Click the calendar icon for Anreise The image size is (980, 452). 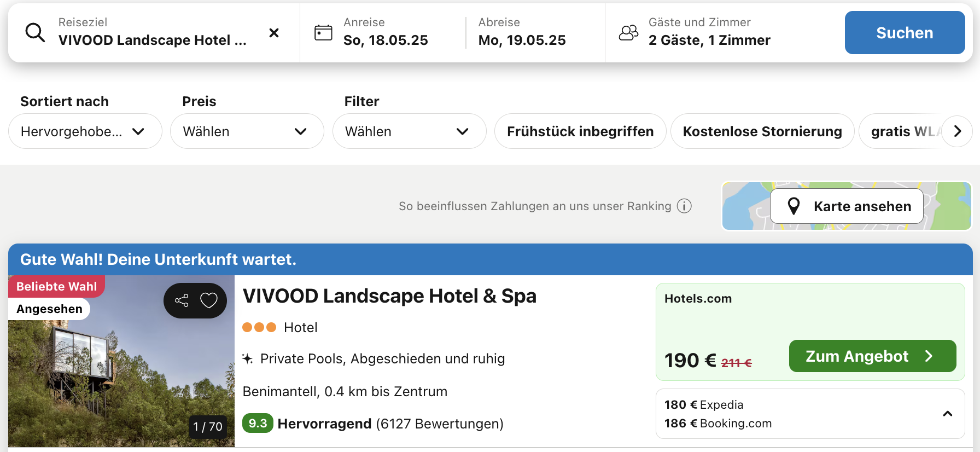323,33
